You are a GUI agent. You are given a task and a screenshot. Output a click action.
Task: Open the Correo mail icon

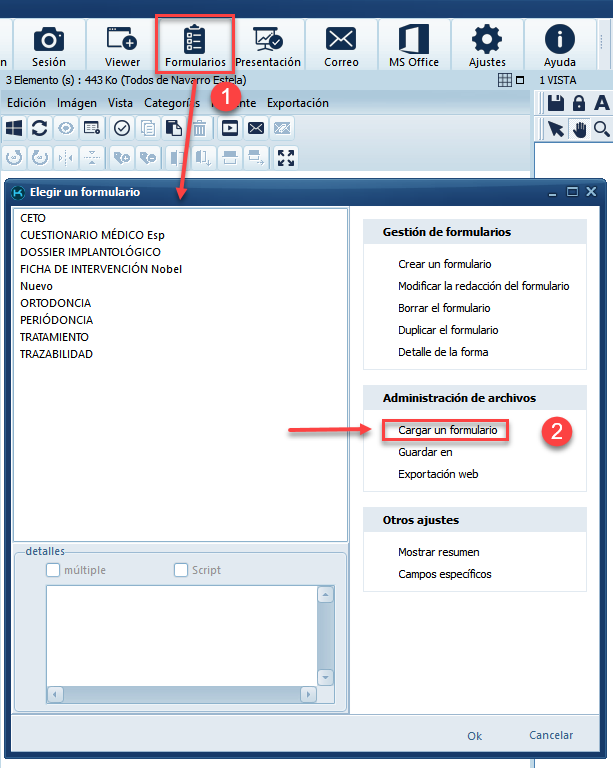tap(341, 46)
